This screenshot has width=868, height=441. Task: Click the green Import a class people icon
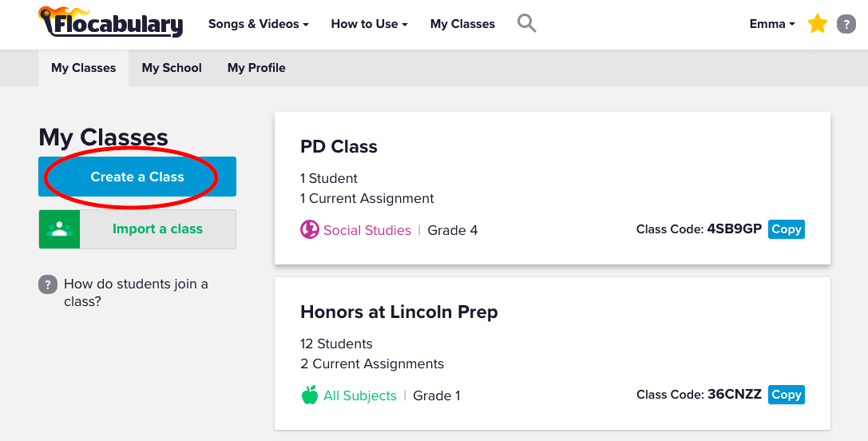tap(59, 229)
